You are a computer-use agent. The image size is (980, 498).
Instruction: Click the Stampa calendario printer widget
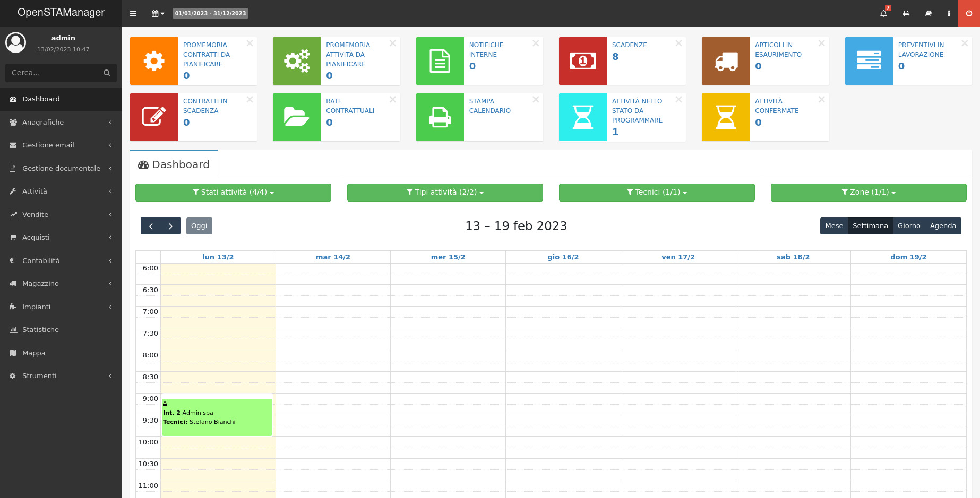tap(440, 117)
